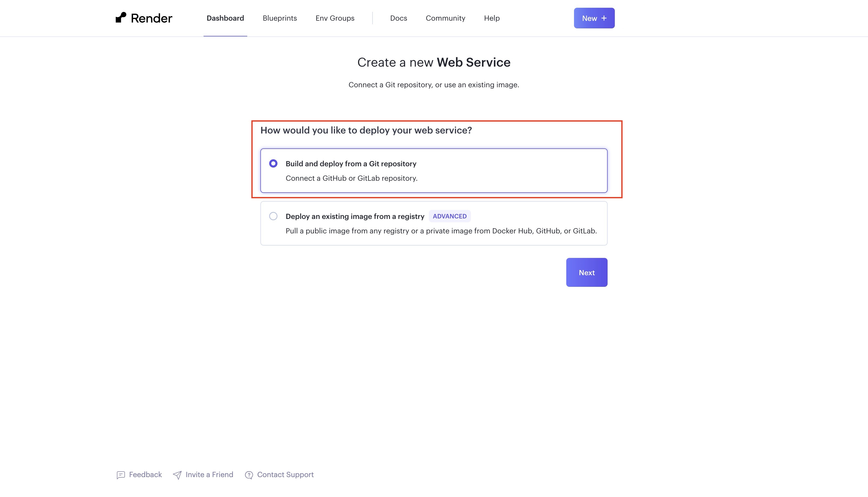The width and height of the screenshot is (868, 497).
Task: Open the Docs link
Action: pos(399,18)
